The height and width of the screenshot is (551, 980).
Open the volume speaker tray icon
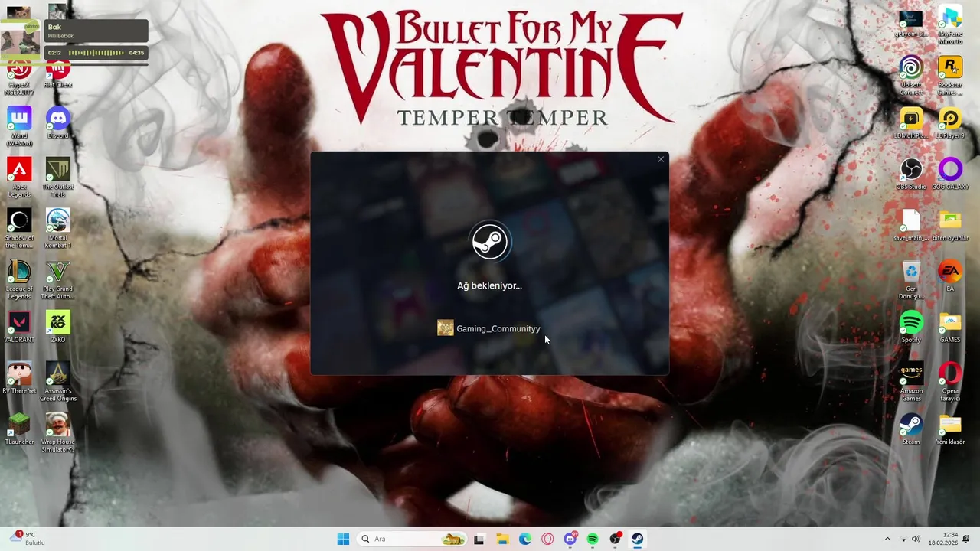916,539
